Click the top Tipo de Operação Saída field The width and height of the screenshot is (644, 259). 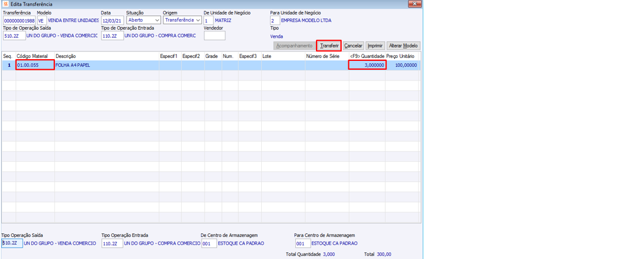14,36
